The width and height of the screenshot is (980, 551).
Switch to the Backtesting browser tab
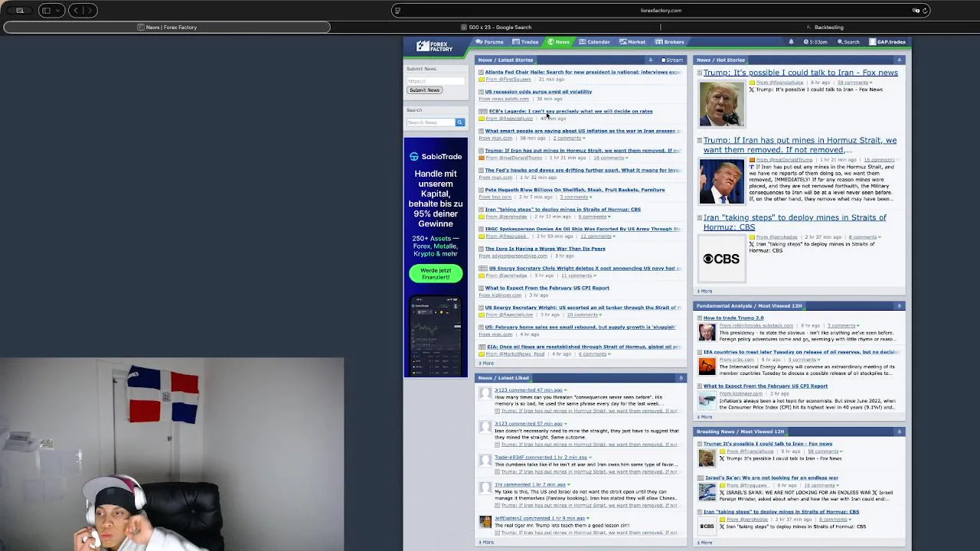coord(824,28)
